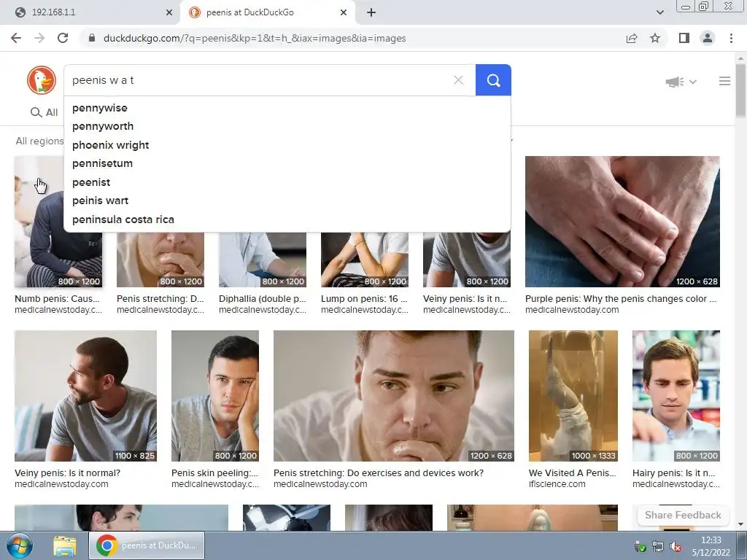747x560 pixels.
Task: Switch to the All results tab
Action: [44, 112]
